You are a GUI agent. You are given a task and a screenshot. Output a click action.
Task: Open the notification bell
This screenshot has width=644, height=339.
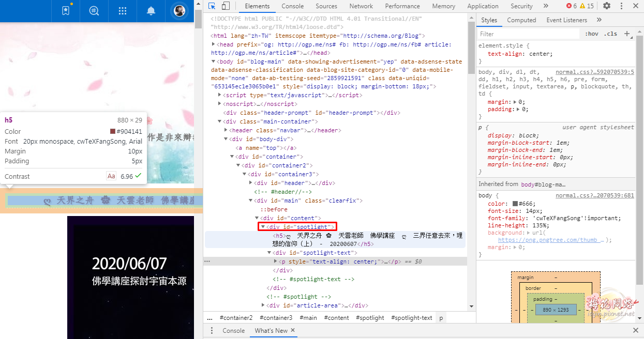point(151,10)
